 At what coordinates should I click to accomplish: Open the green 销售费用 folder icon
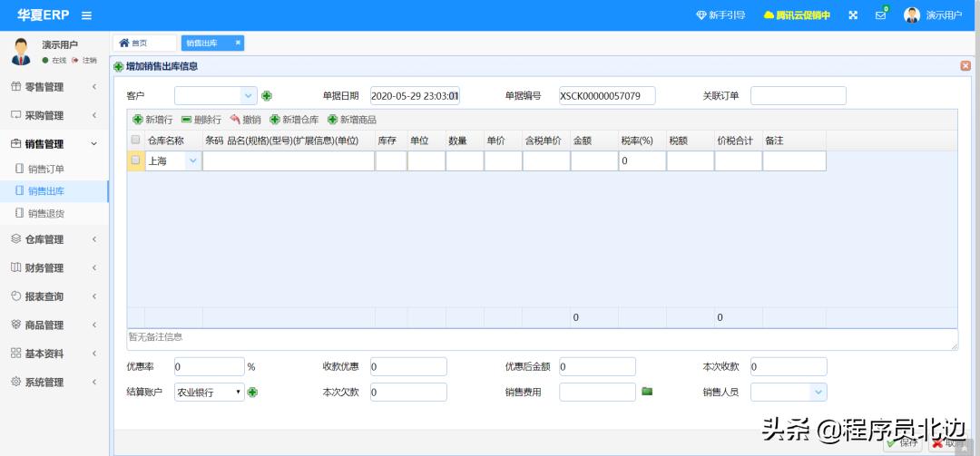647,391
